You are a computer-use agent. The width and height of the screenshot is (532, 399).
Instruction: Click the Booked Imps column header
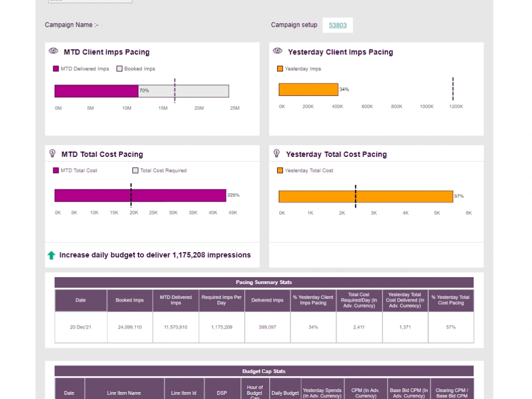tap(129, 300)
